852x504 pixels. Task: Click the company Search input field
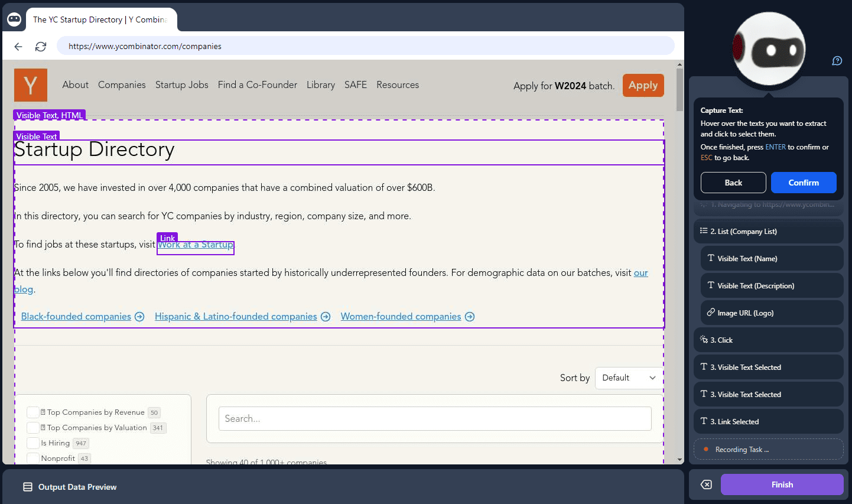click(435, 418)
